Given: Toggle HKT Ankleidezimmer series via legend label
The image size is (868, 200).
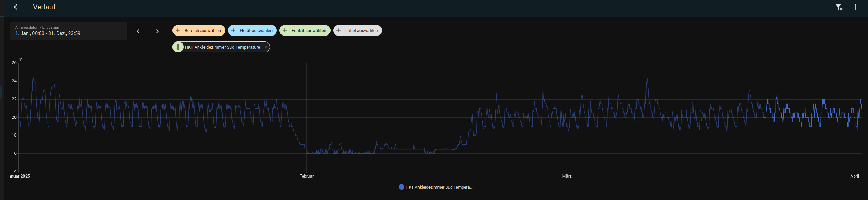Looking at the screenshot, I should click(x=439, y=187).
